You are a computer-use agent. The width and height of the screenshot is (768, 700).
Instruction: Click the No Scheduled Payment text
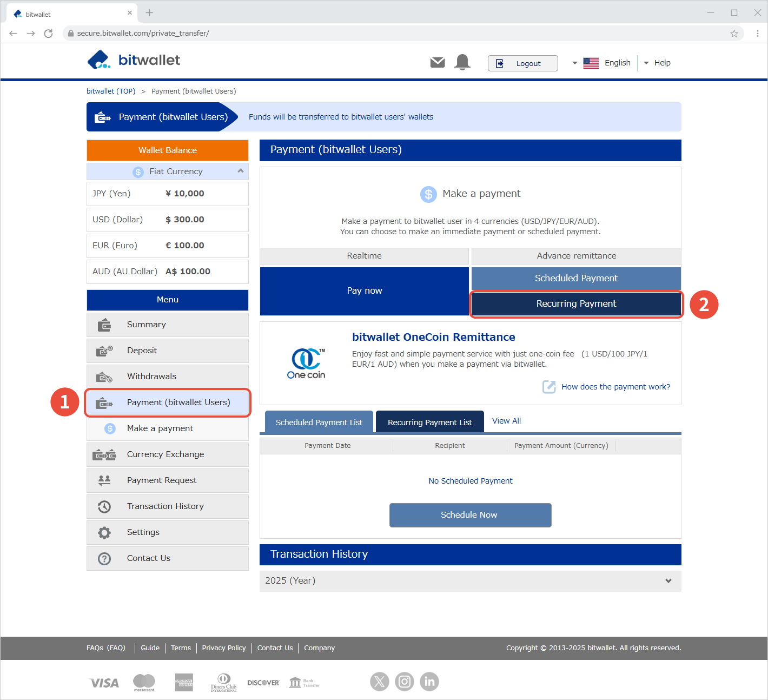[x=471, y=481]
